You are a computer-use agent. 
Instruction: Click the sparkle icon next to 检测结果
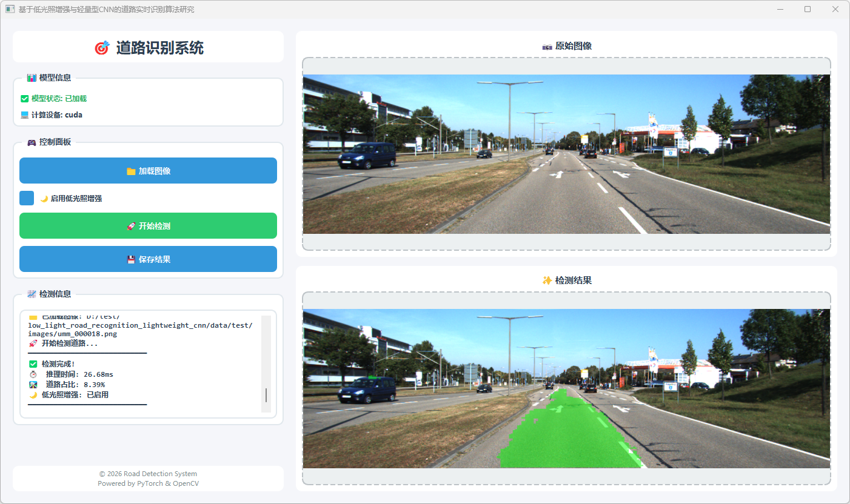547,280
